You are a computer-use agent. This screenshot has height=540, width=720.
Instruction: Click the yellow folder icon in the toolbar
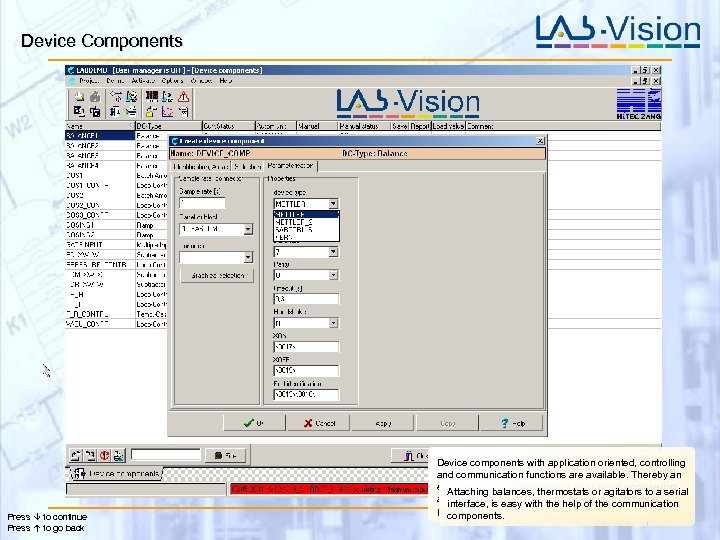click(151, 111)
